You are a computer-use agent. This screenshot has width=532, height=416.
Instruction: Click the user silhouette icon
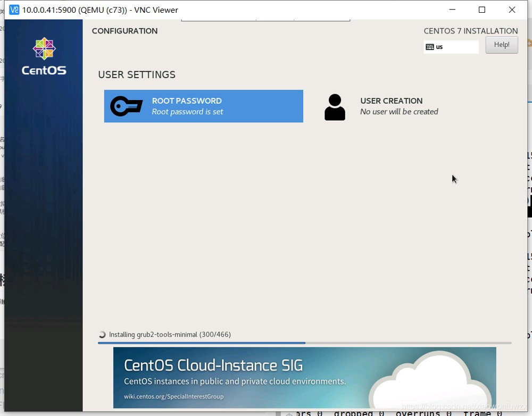(335, 107)
